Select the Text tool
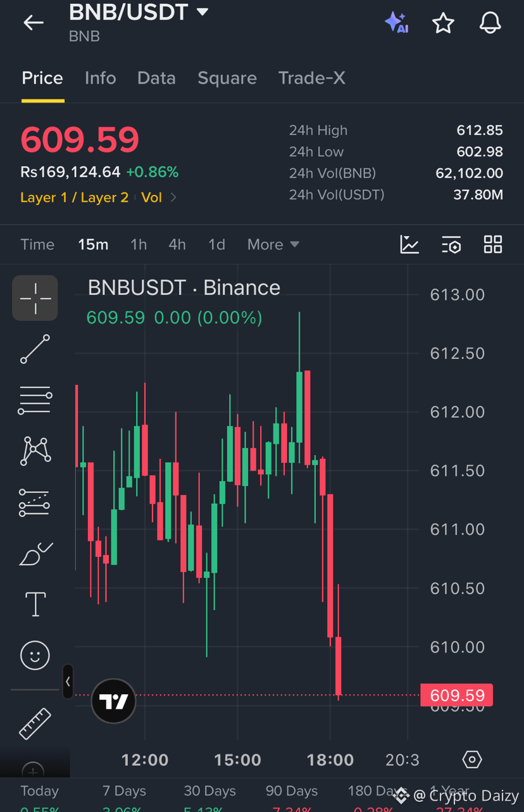Screen dimensions: 524x812 point(35,604)
